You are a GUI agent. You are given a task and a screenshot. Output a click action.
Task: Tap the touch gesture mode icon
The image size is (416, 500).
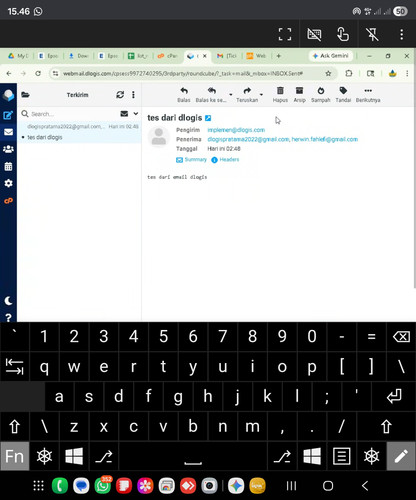(x=343, y=34)
